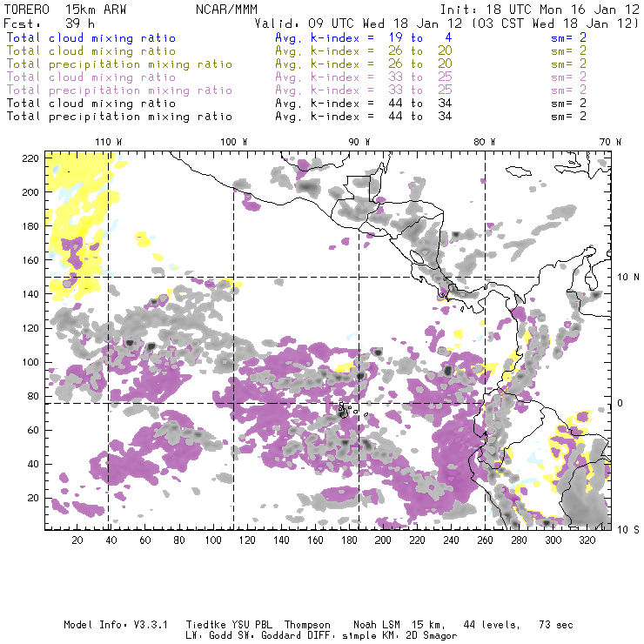Image resolution: width=644 pixels, height=644 pixels.
Task: Select 'Init: 18 UTC Mon 16 Jan 12'
Action: [x=540, y=9]
